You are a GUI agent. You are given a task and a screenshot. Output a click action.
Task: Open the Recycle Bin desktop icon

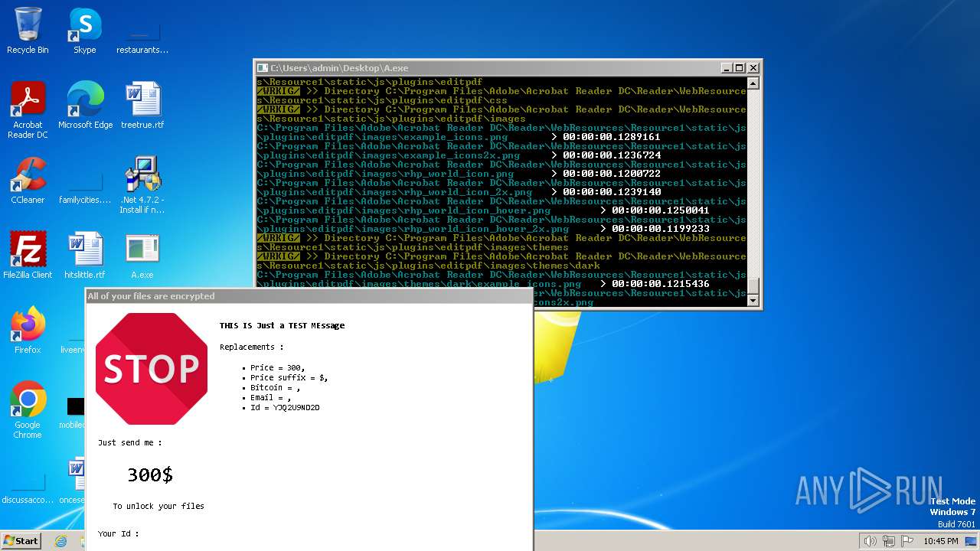(x=28, y=31)
